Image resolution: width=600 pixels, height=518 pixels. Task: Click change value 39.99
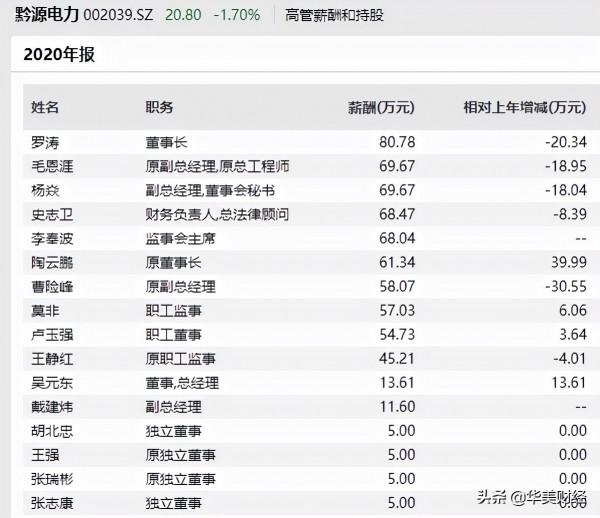569,262
